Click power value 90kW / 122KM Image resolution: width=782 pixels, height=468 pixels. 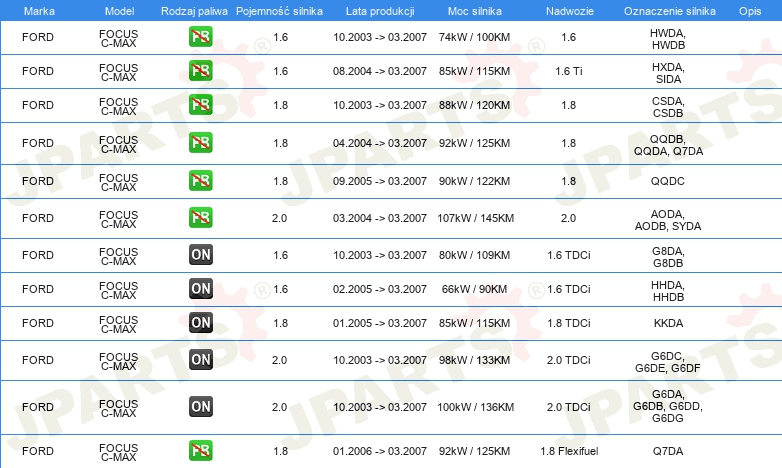(474, 181)
